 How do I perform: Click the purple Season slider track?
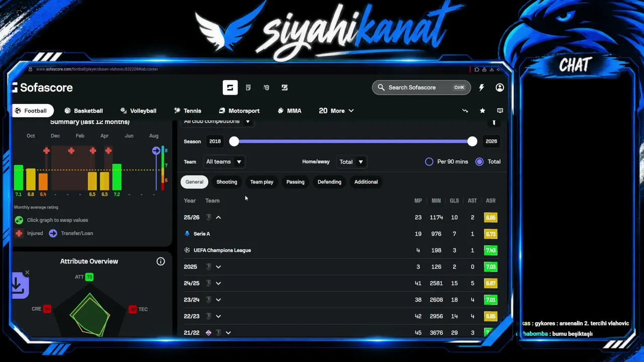click(x=353, y=142)
